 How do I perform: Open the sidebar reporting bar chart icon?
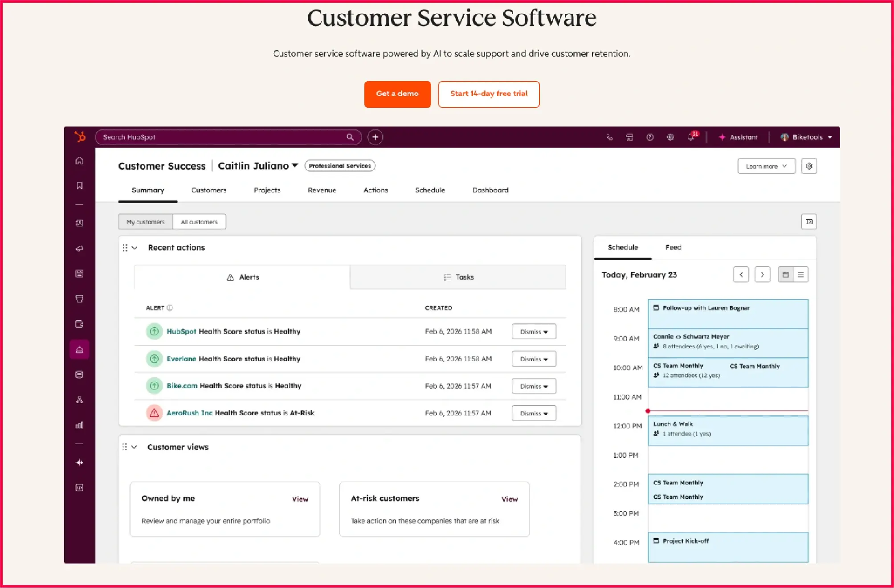79,425
